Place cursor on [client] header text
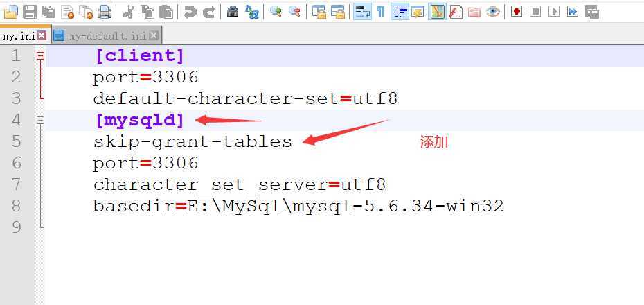Screen dimensions: 644x305 point(140,56)
